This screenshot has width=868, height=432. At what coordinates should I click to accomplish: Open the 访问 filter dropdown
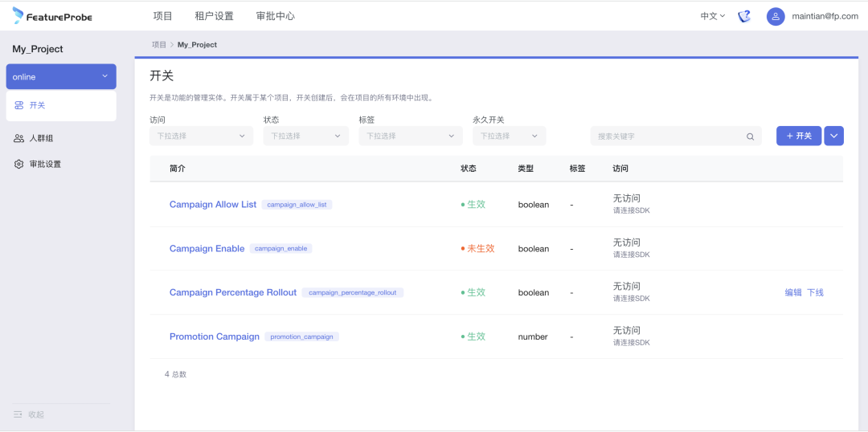tap(201, 137)
